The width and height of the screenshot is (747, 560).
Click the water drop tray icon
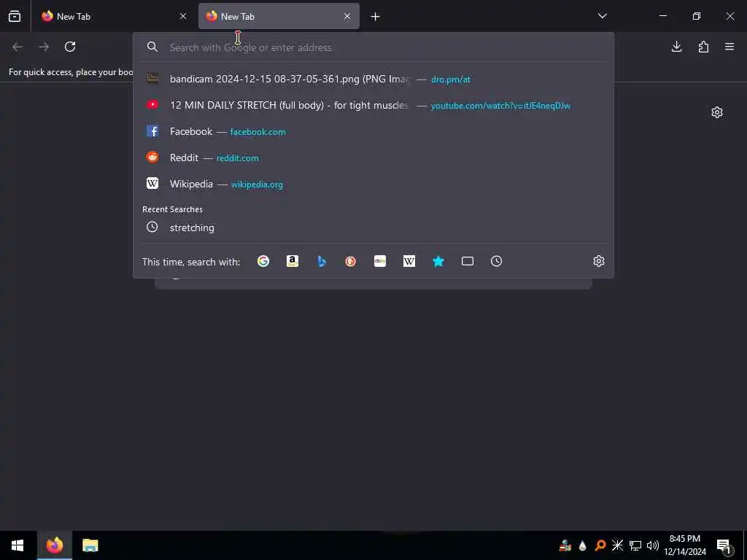pos(583,545)
